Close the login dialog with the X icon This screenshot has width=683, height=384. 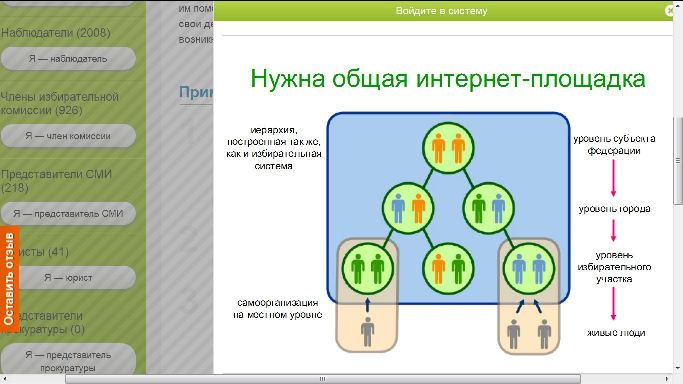click(x=669, y=11)
